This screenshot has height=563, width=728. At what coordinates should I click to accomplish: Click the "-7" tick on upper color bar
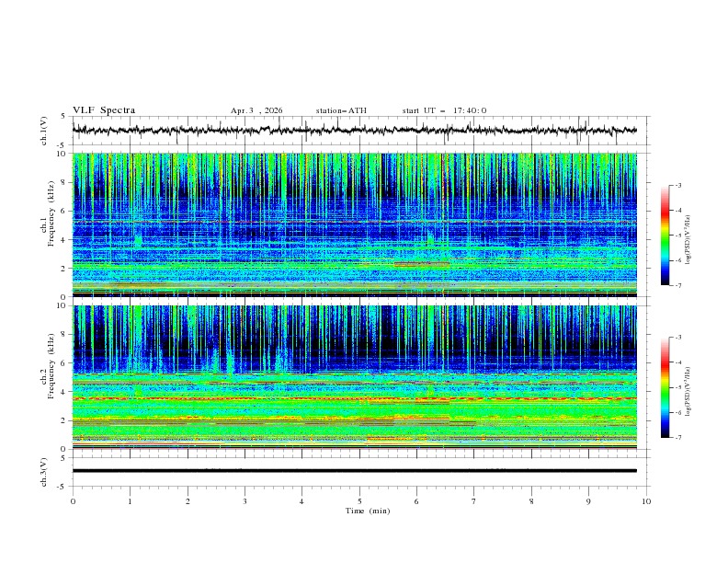click(678, 285)
